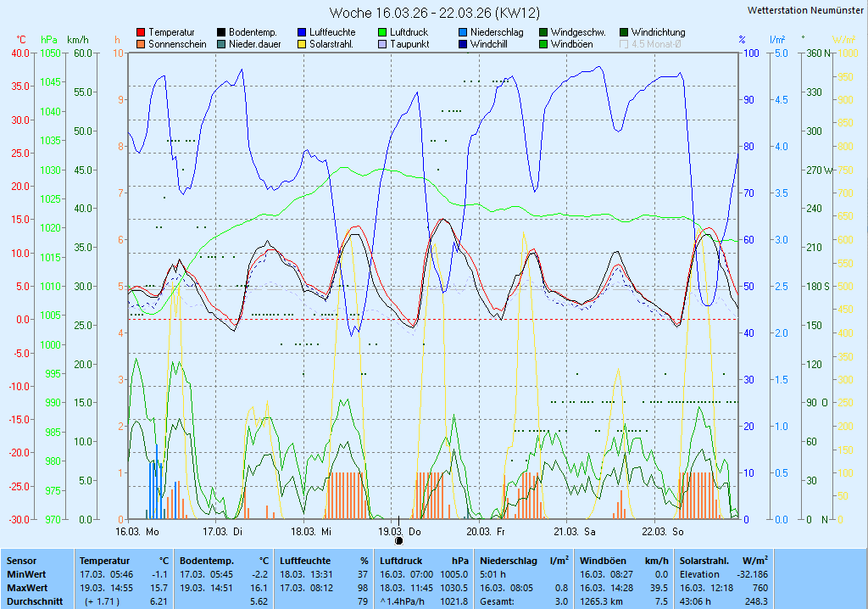868x609 pixels.
Task: Click the new moon symbol at 19.03.
Action: tap(399, 539)
